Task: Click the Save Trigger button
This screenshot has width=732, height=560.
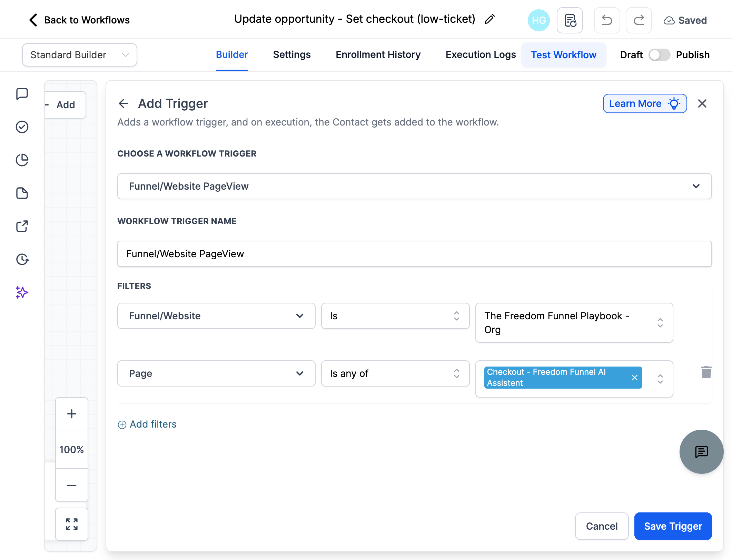Action: pos(673,526)
